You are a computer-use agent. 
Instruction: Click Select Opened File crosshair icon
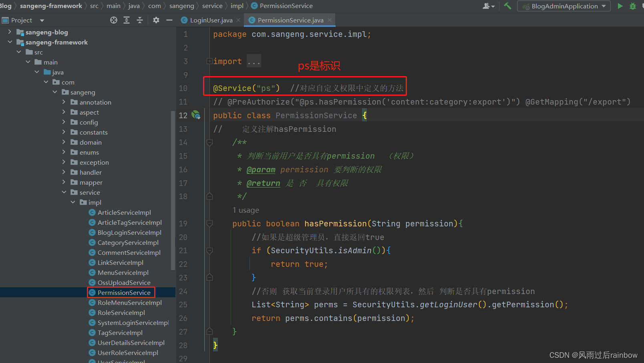coord(114,20)
